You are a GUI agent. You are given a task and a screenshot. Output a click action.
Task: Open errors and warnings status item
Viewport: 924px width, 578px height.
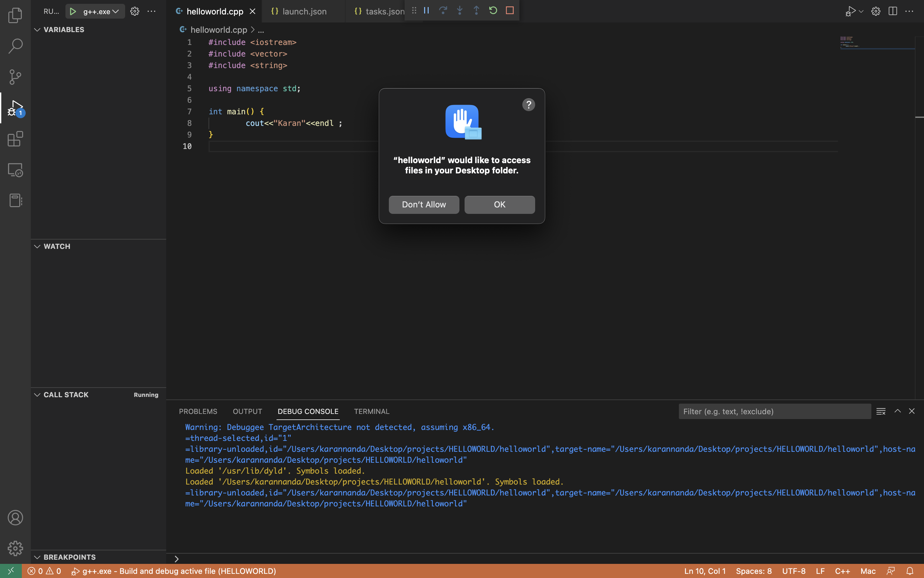[x=44, y=571]
